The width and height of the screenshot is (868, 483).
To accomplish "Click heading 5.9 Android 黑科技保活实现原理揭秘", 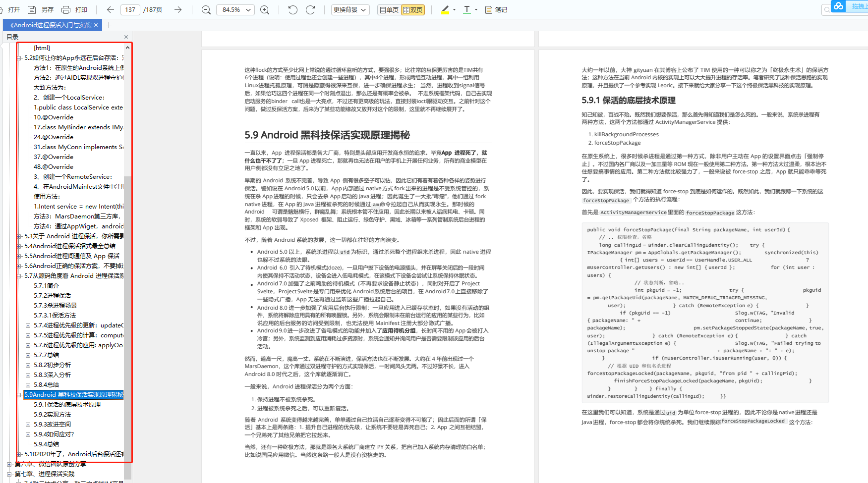I will [x=327, y=135].
